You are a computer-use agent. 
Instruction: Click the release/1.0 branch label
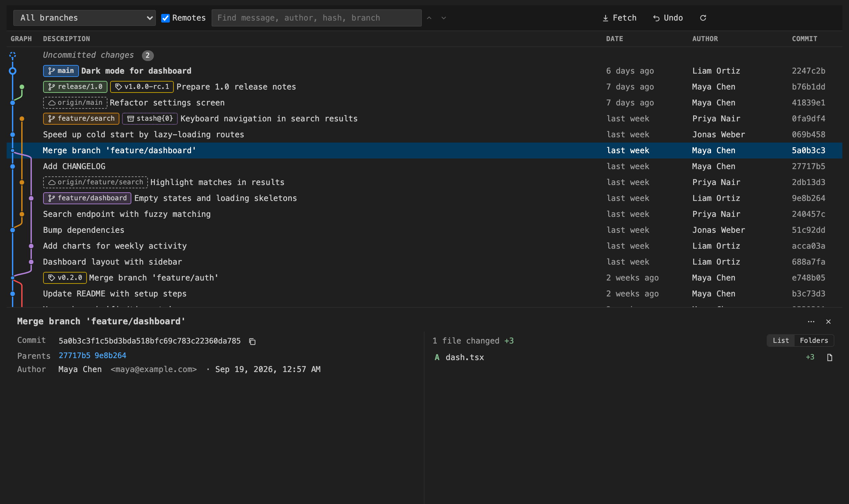(x=75, y=87)
